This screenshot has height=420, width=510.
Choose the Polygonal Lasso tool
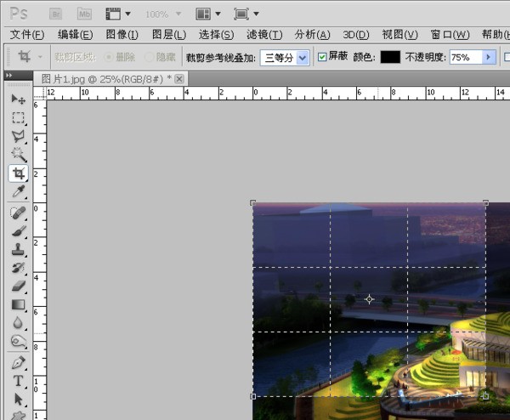tap(18, 136)
